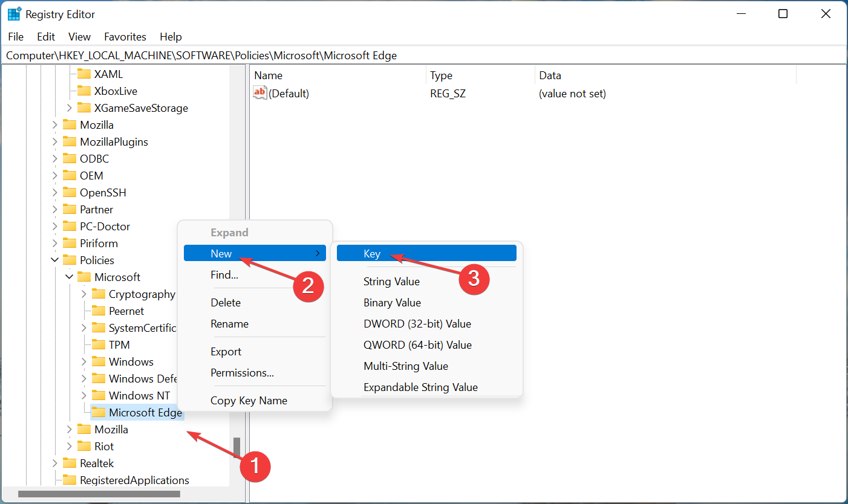Click the OpenSSH folder icon
848x504 pixels.
click(x=70, y=192)
